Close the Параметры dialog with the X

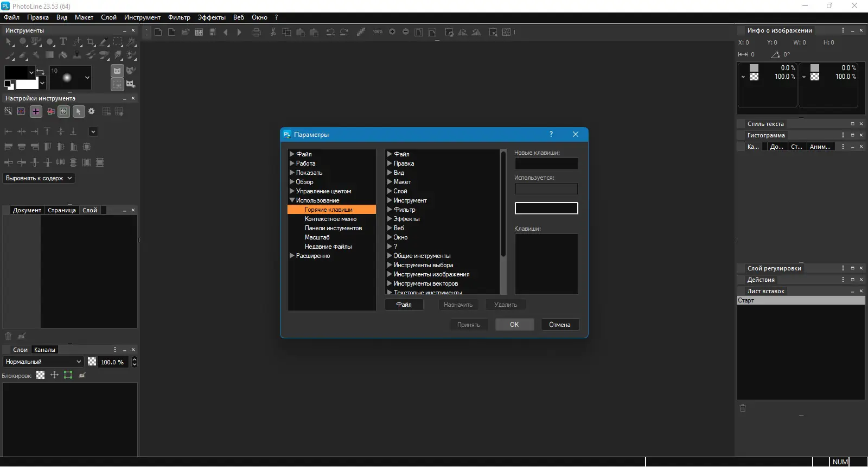tap(576, 134)
